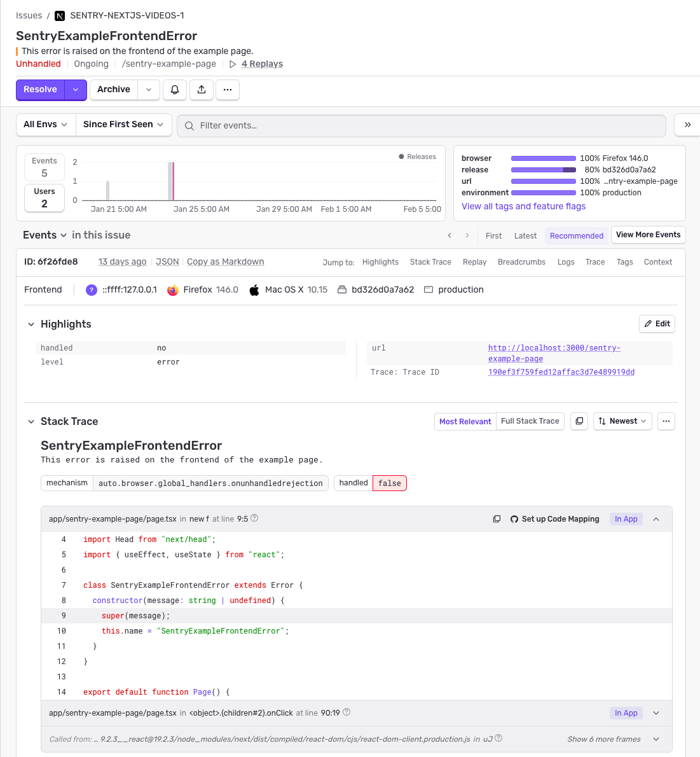Click the Apple icon next to Mac OS X
This screenshot has width=700, height=757.
pyautogui.click(x=254, y=289)
